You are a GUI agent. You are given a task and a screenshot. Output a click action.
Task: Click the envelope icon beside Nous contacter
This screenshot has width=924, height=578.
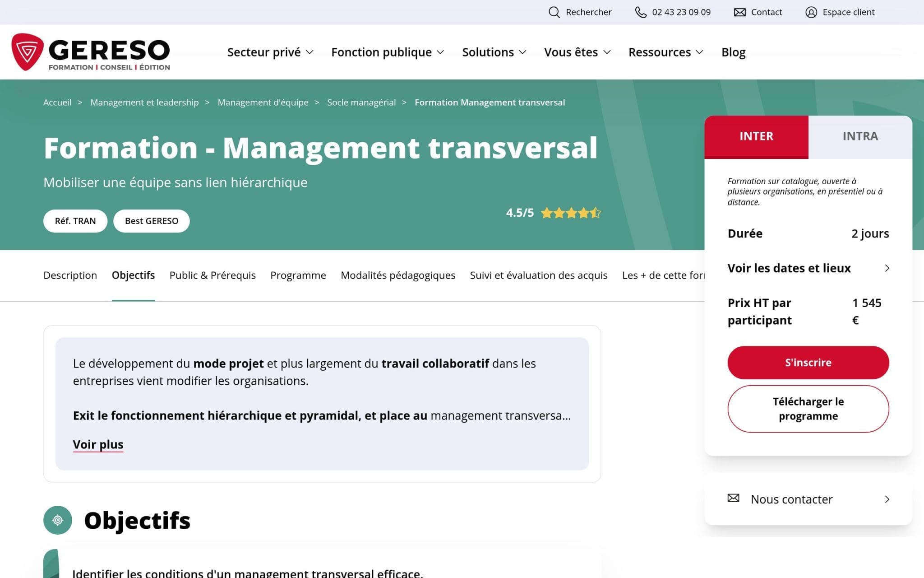coord(734,498)
